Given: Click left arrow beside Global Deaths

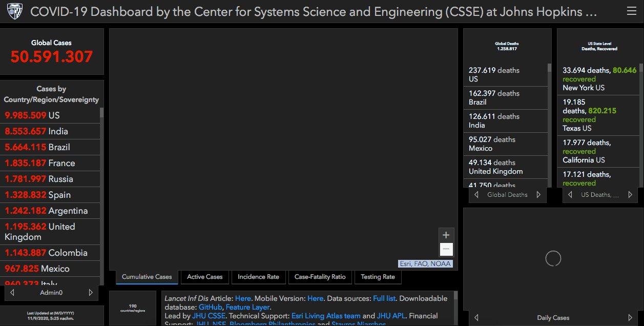Looking at the screenshot, I should (476, 195).
